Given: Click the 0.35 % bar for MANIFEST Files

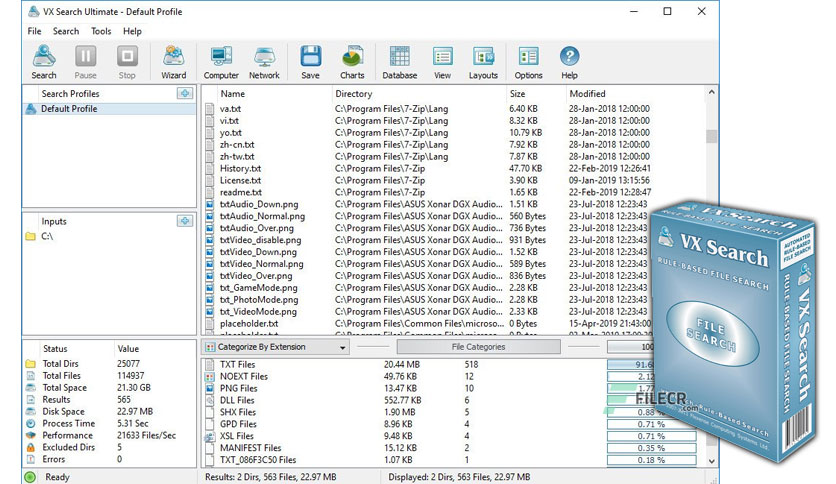Looking at the screenshot, I should (652, 448).
